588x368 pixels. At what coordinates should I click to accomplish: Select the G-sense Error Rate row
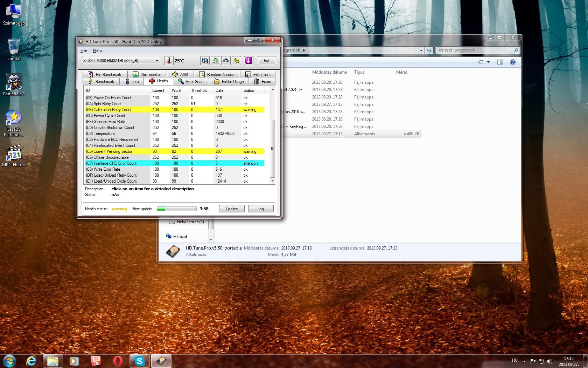click(x=175, y=122)
